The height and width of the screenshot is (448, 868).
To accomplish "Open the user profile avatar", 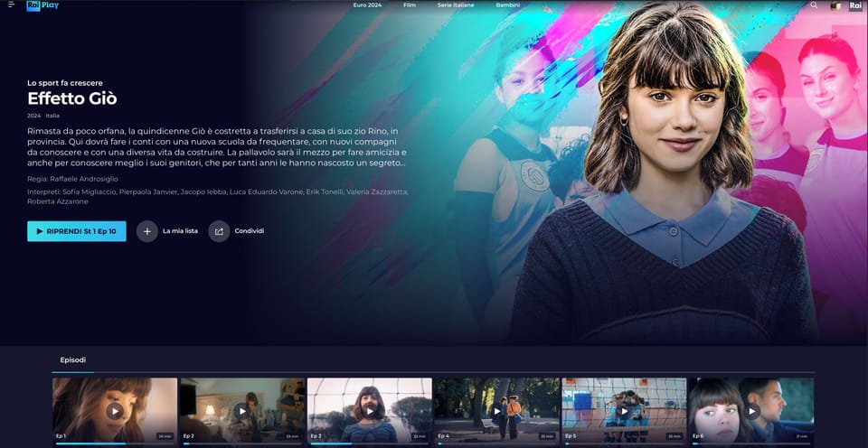I will 835,5.
